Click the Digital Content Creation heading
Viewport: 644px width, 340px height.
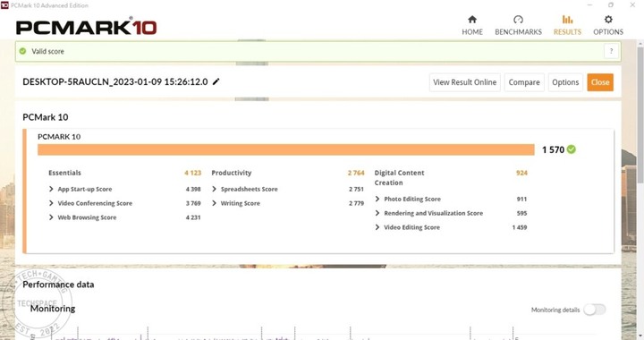[x=399, y=178]
